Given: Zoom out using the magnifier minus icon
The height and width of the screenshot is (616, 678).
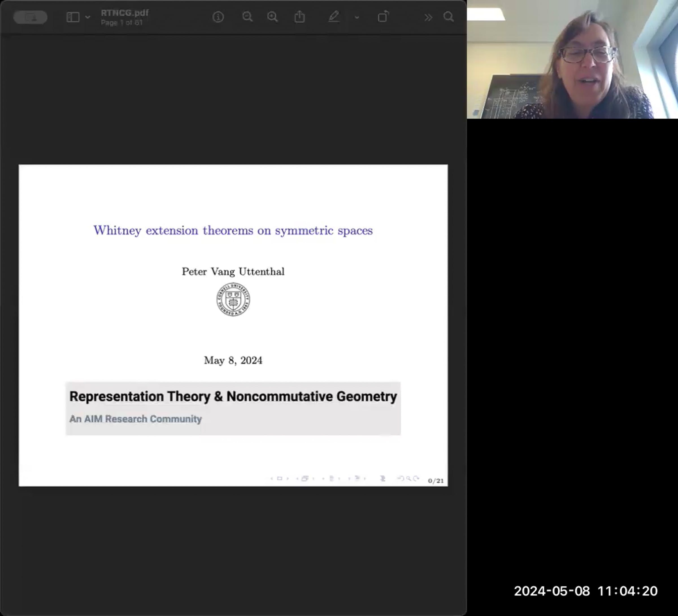Looking at the screenshot, I should [247, 17].
